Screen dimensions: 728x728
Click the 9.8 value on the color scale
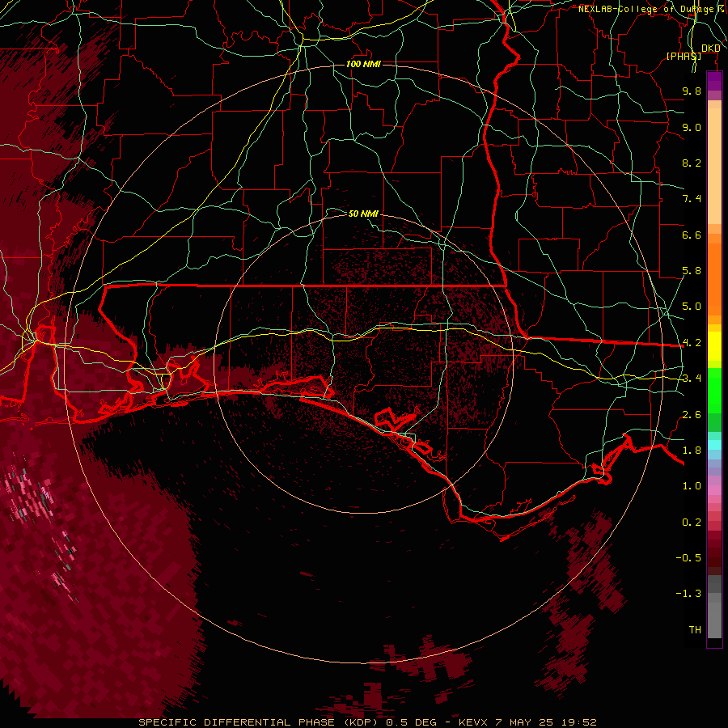click(x=692, y=91)
